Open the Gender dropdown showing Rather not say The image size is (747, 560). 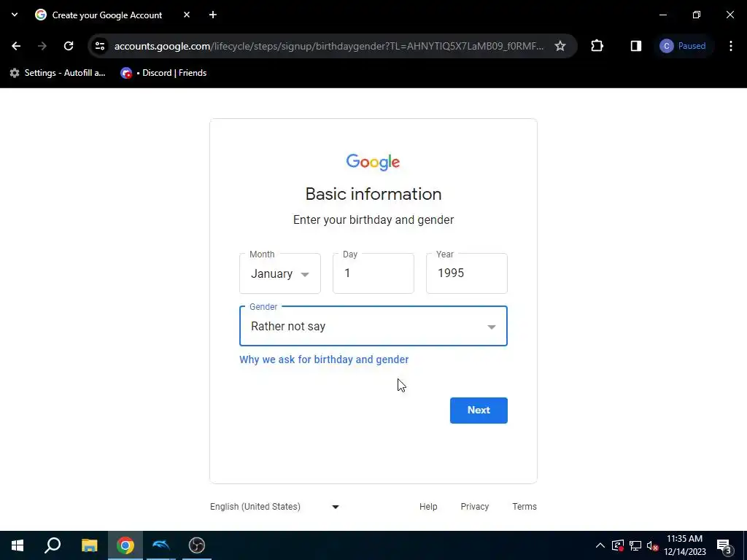tap(373, 326)
